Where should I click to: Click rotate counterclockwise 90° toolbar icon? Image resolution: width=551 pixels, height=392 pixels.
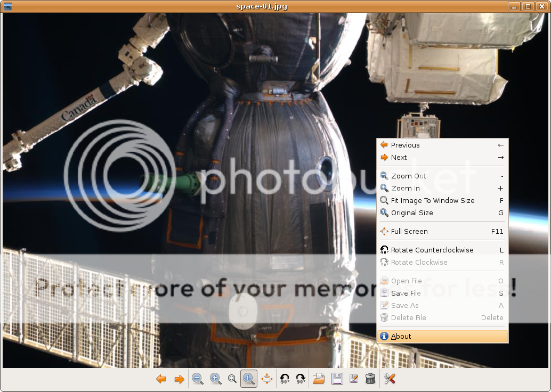284,379
